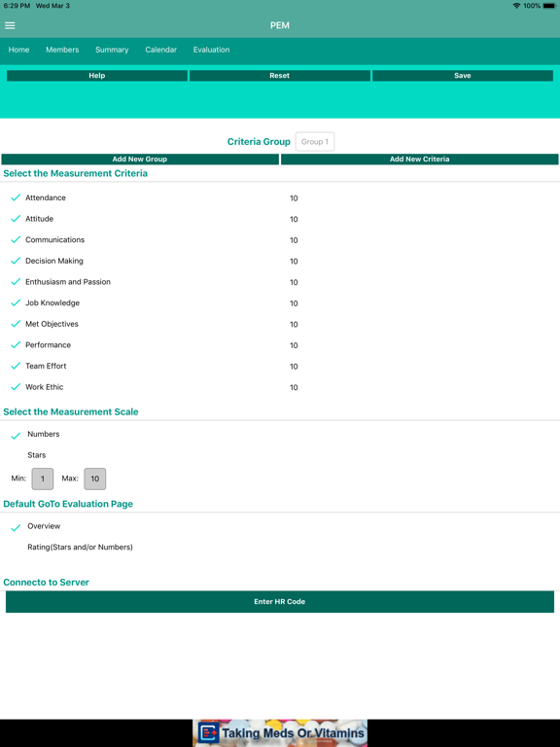The height and width of the screenshot is (747, 560).
Task: Select Rating(Stars and/or Numbers) option
Action: (80, 547)
